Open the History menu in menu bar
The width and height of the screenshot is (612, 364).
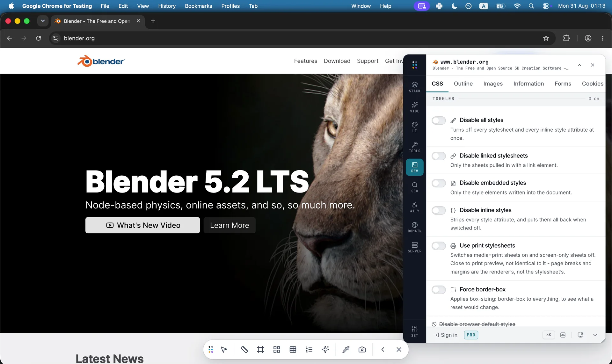click(167, 6)
